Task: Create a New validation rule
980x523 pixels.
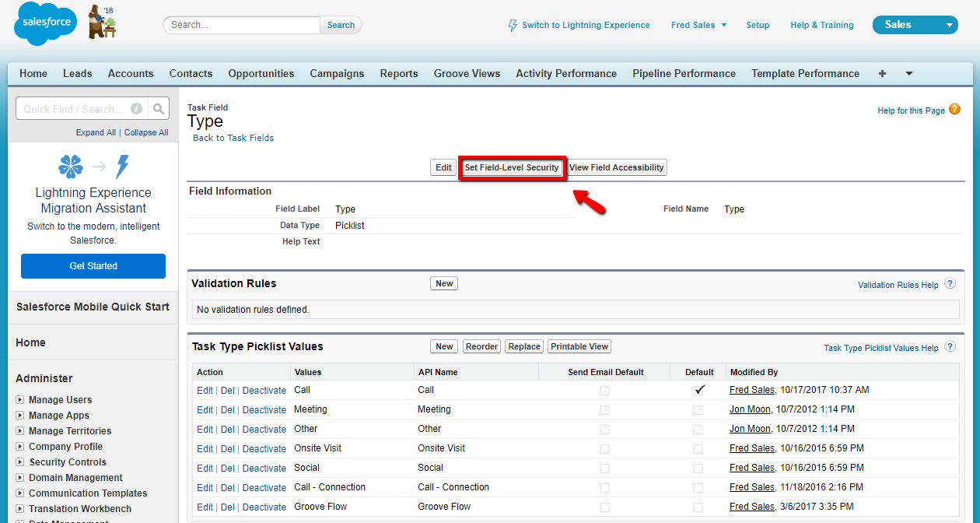Action: point(444,283)
